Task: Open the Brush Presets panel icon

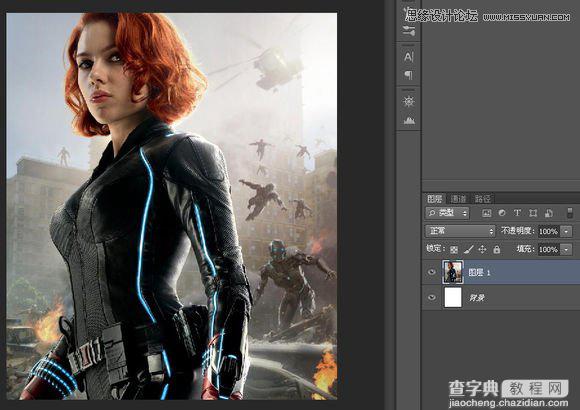Action: 408,31
